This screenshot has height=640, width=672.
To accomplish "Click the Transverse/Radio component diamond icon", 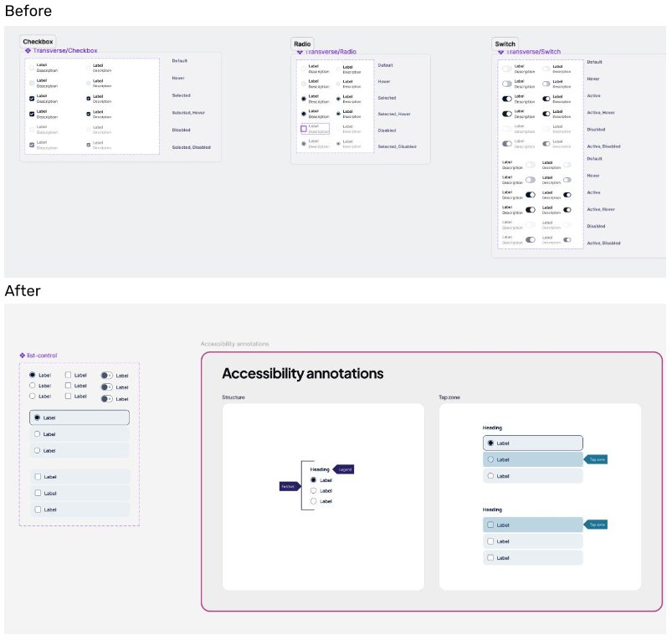I will pos(299,51).
